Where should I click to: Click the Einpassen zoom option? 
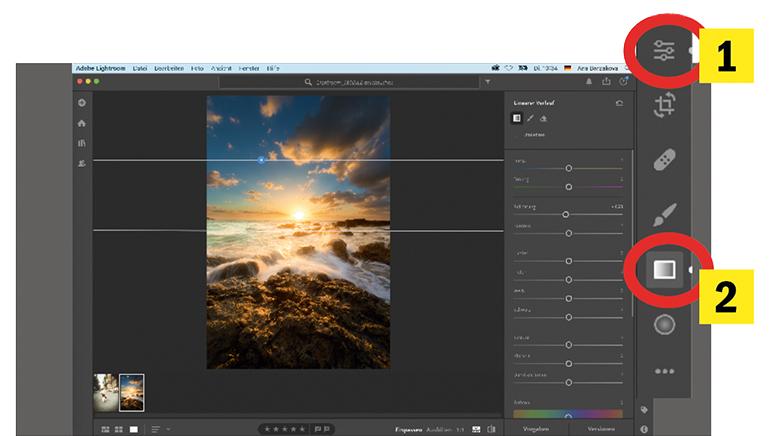[409, 430]
